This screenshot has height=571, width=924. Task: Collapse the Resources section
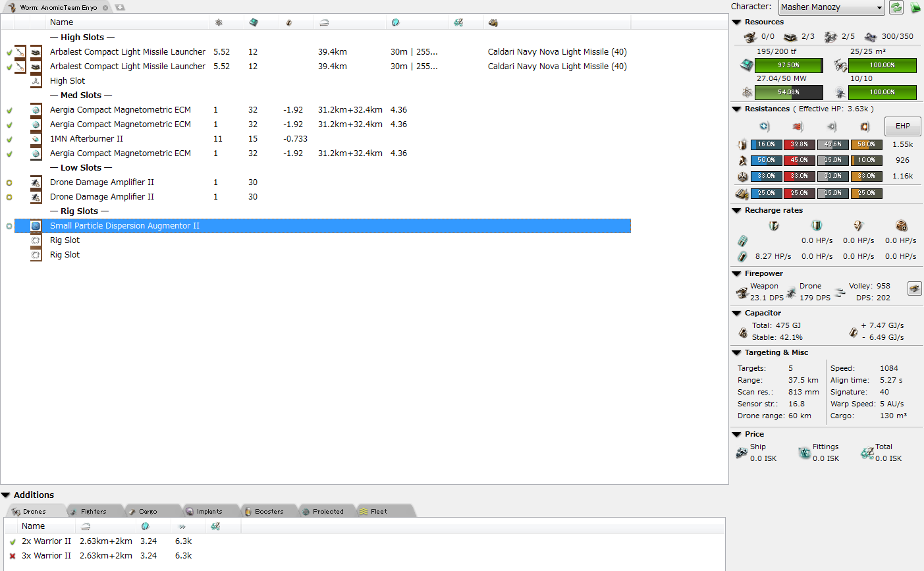tap(736, 22)
